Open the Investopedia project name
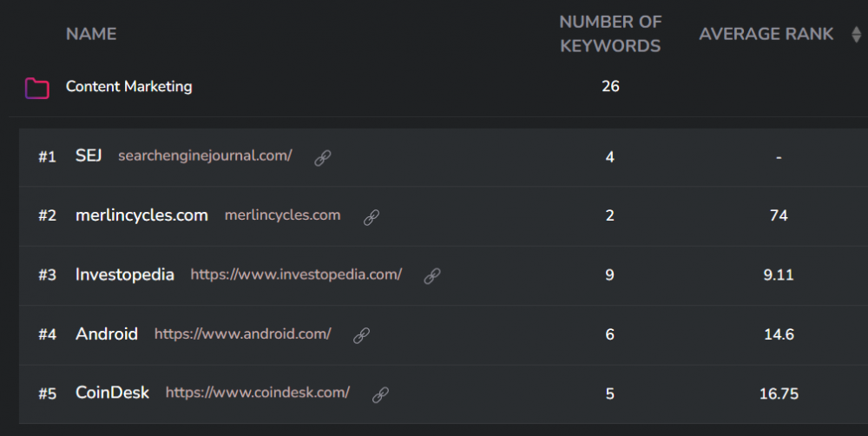The image size is (868, 436). point(125,274)
